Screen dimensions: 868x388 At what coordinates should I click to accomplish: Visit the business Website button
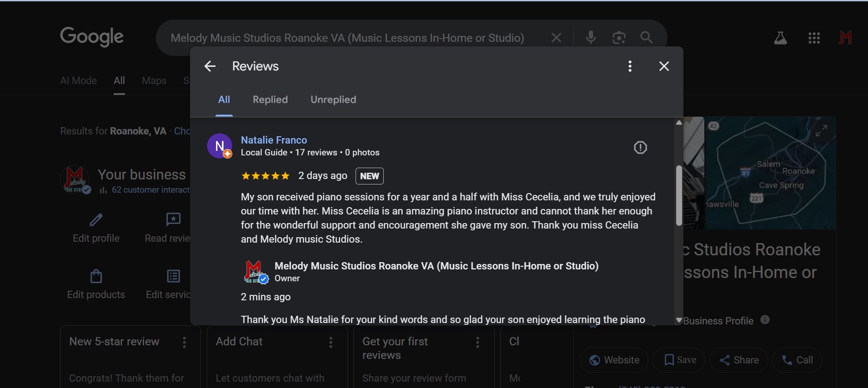(614, 360)
